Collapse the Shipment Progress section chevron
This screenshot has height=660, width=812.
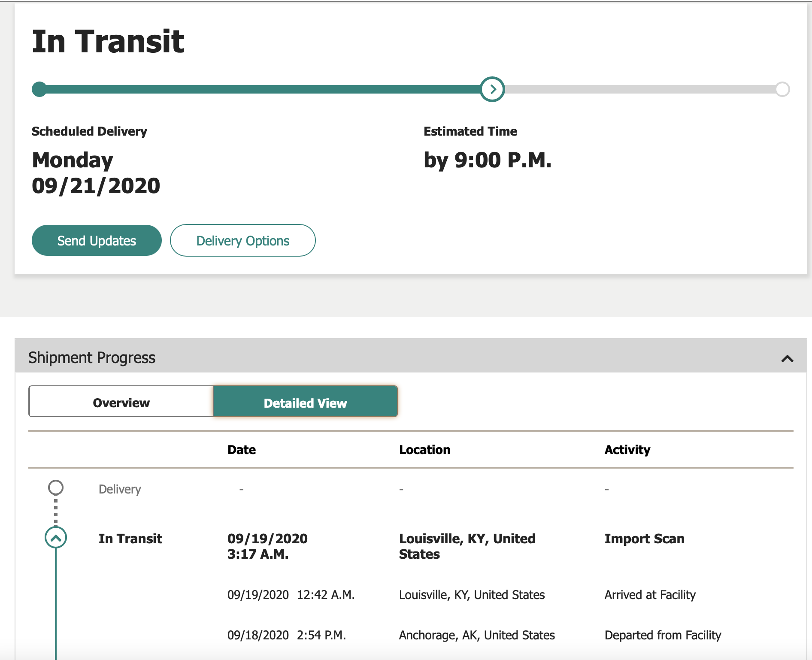[787, 358]
